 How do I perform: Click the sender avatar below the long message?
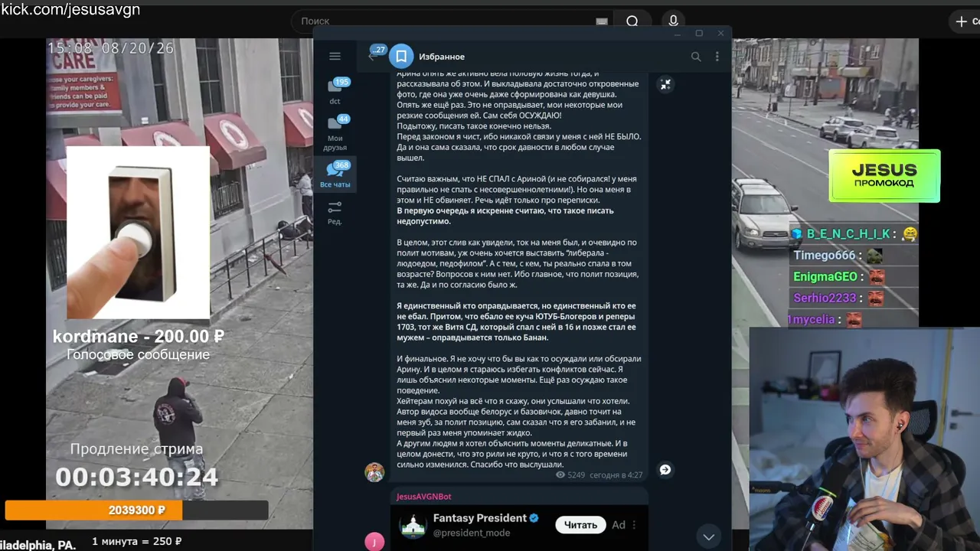tap(374, 471)
